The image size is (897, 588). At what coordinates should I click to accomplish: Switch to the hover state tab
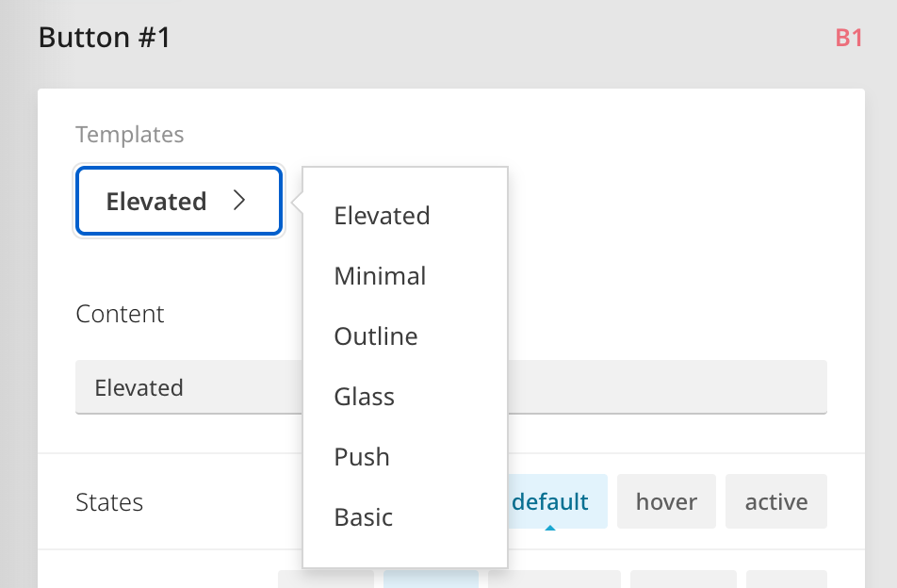pyautogui.click(x=666, y=501)
